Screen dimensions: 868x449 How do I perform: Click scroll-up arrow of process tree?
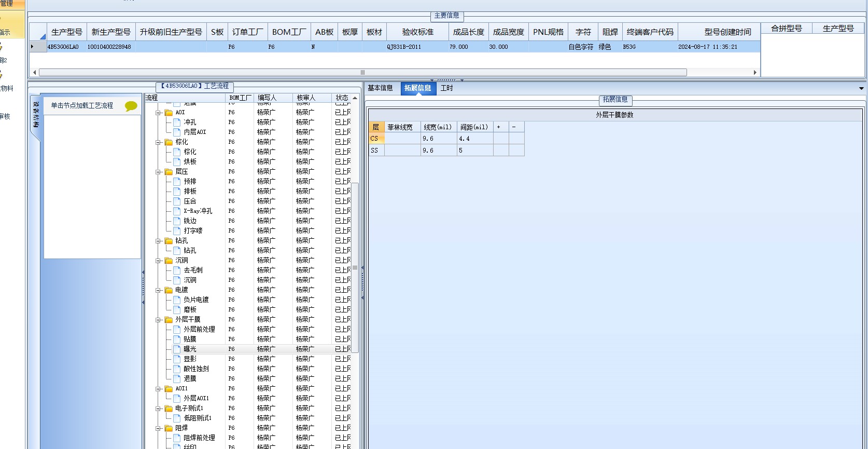pyautogui.click(x=355, y=98)
